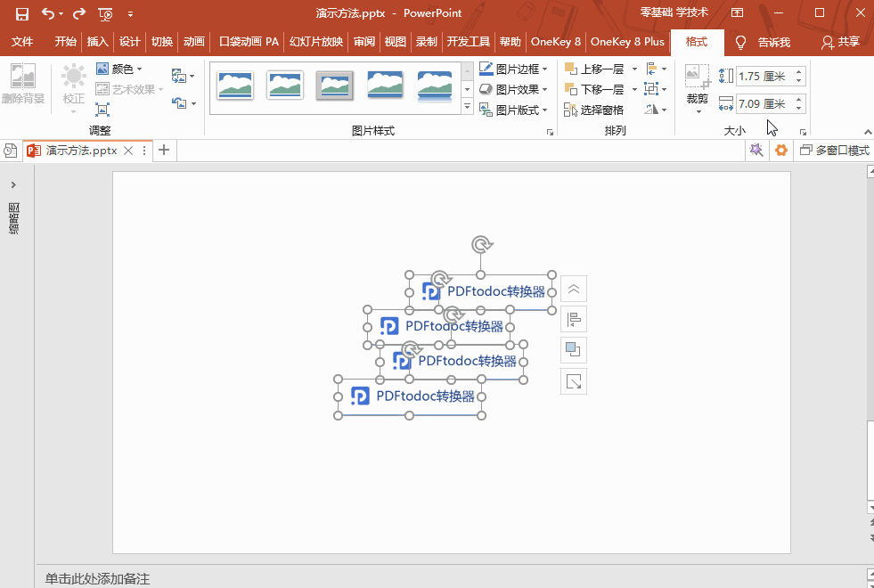Click 删除背景 remove background button

tap(23, 85)
